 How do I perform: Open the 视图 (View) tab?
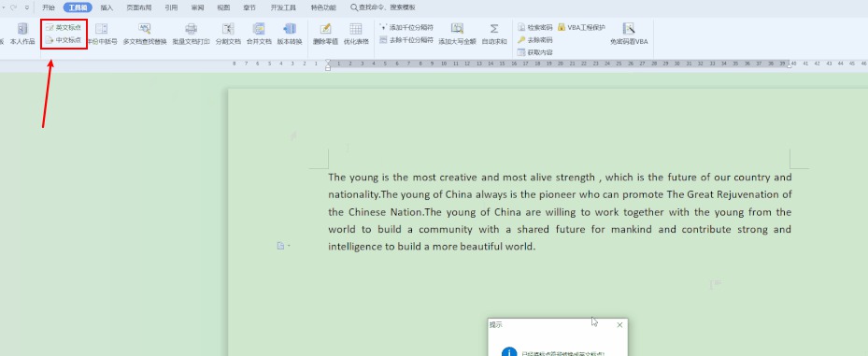pos(223,7)
